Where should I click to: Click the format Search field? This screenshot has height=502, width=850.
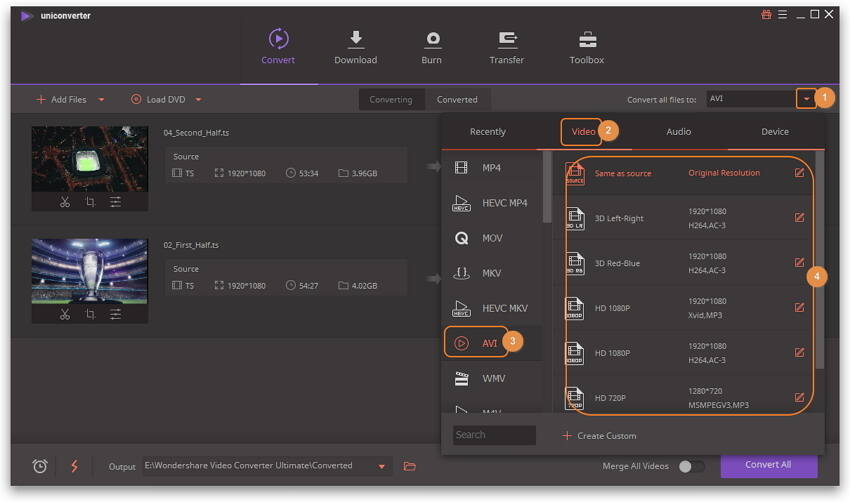(x=494, y=435)
